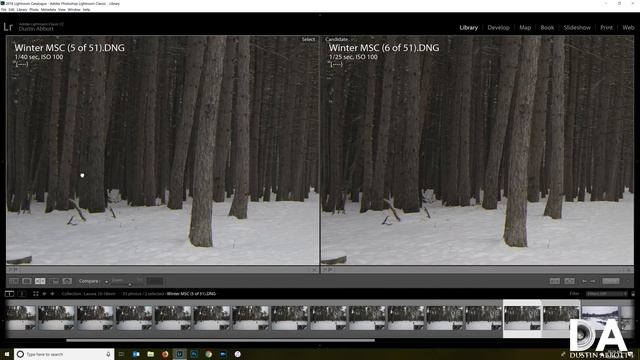Switch to the Print module
Image resolution: width=640 pixels, height=360 pixels.
[x=607, y=28]
